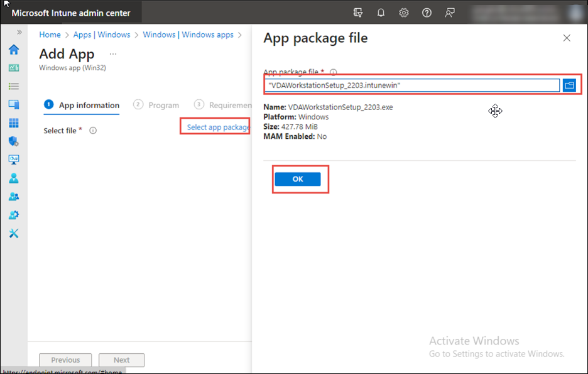Select the Users icon
Screen dimensions: 588x374
pos(14,178)
